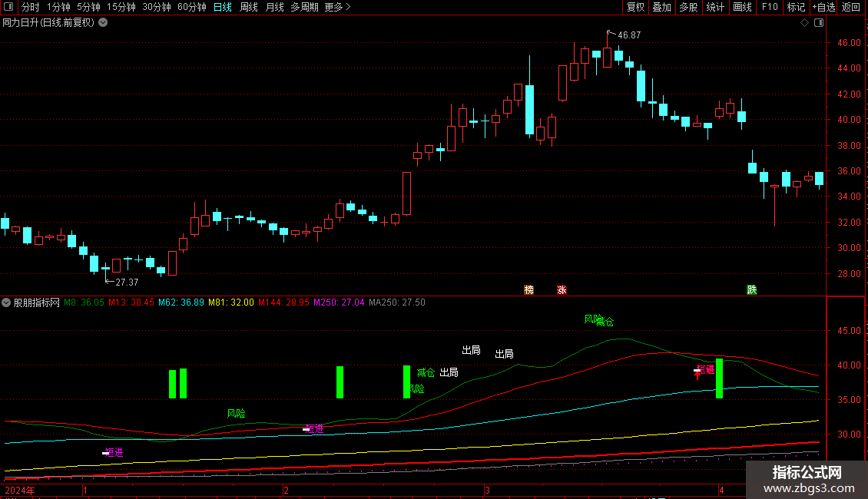Image resolution: width=868 pixels, height=499 pixels.
Task: Click the 返回 back button
Action: pyautogui.click(x=851, y=7)
